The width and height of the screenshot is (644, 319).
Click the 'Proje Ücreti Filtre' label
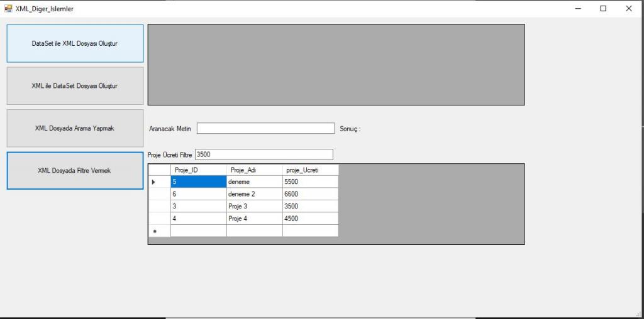pyautogui.click(x=170, y=155)
